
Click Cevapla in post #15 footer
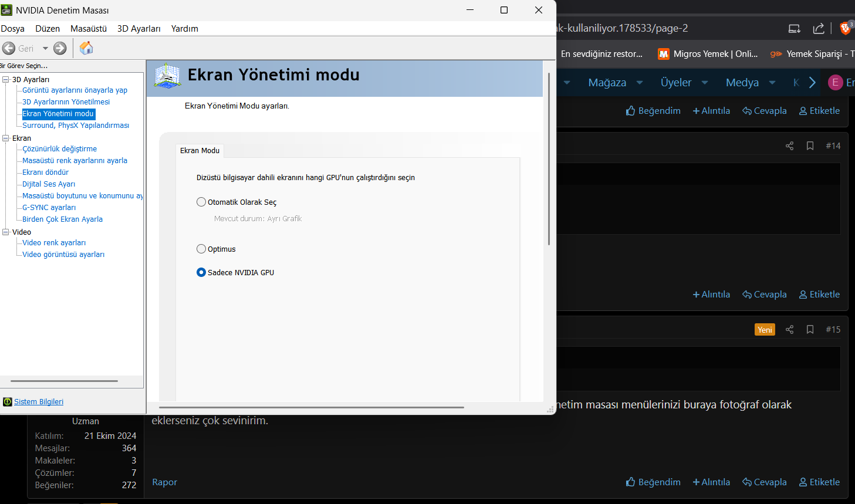(x=765, y=482)
